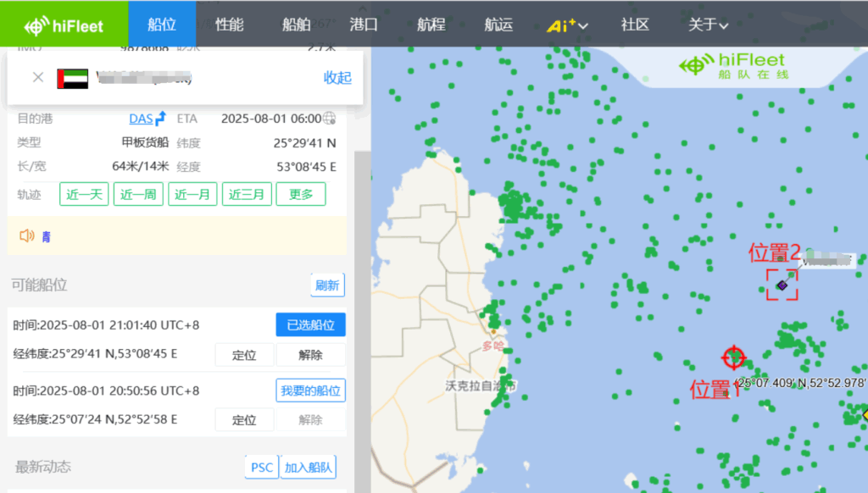
Task: Click the globe icon next to ETA time
Action: coord(329,119)
